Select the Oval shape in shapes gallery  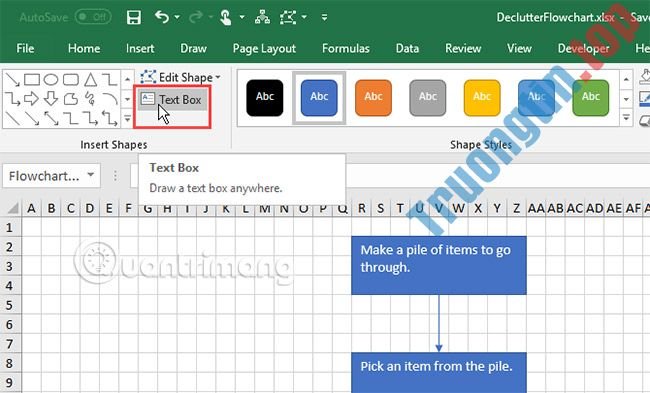tap(51, 79)
